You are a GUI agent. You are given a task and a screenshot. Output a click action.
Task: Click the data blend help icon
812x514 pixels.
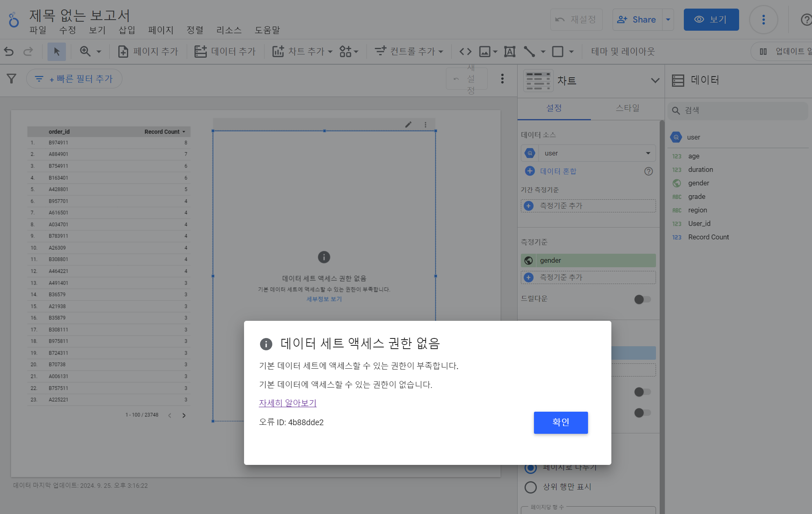(x=649, y=171)
